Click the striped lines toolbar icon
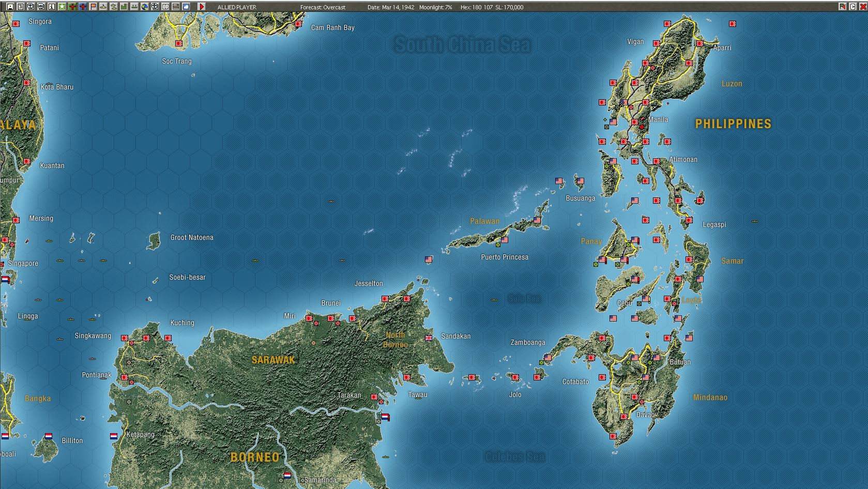 (176, 7)
